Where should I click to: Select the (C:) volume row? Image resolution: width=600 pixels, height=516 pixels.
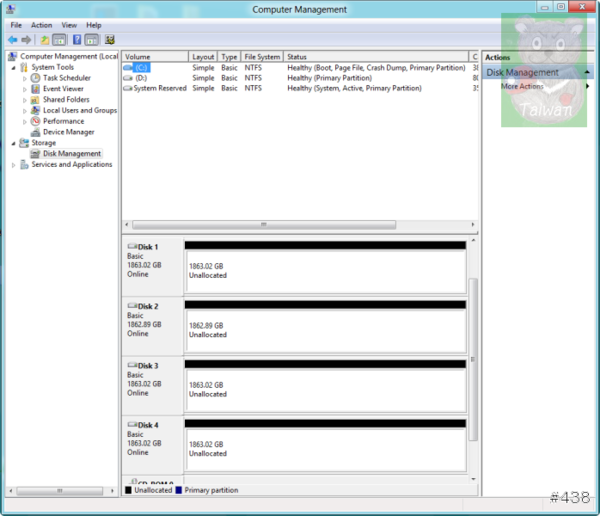tap(140, 68)
